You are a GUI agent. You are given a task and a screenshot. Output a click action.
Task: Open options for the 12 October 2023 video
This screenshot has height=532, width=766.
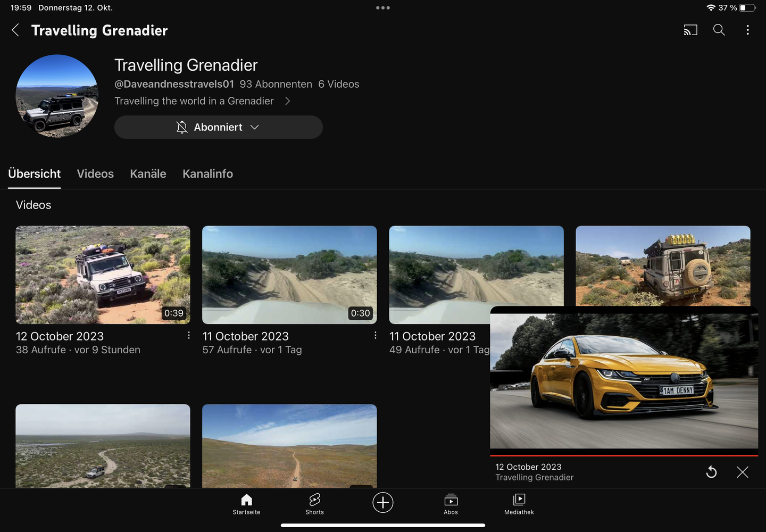[188, 335]
